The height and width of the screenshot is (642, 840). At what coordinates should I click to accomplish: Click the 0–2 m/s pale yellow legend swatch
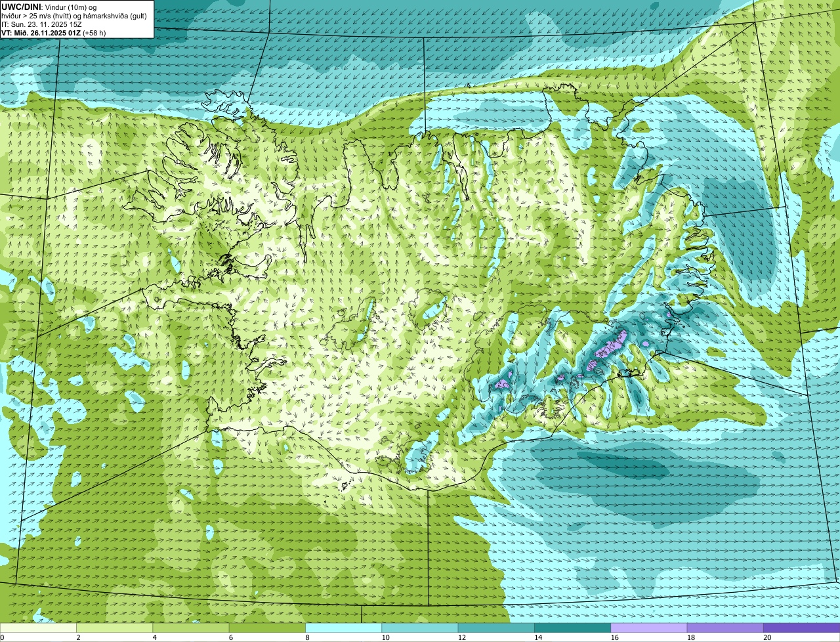[x=38, y=628]
